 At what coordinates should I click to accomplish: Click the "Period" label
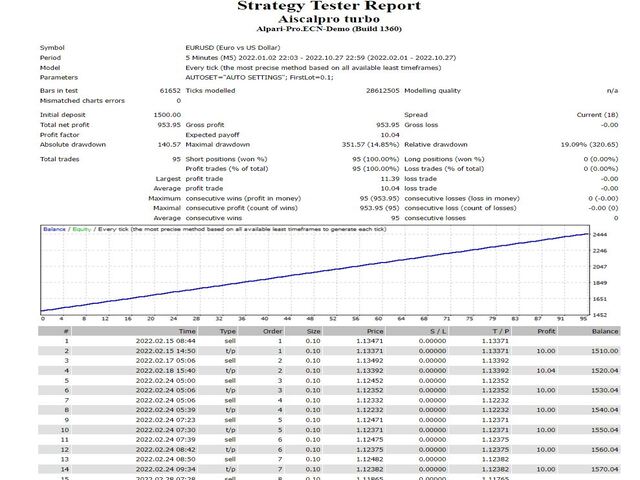point(50,58)
